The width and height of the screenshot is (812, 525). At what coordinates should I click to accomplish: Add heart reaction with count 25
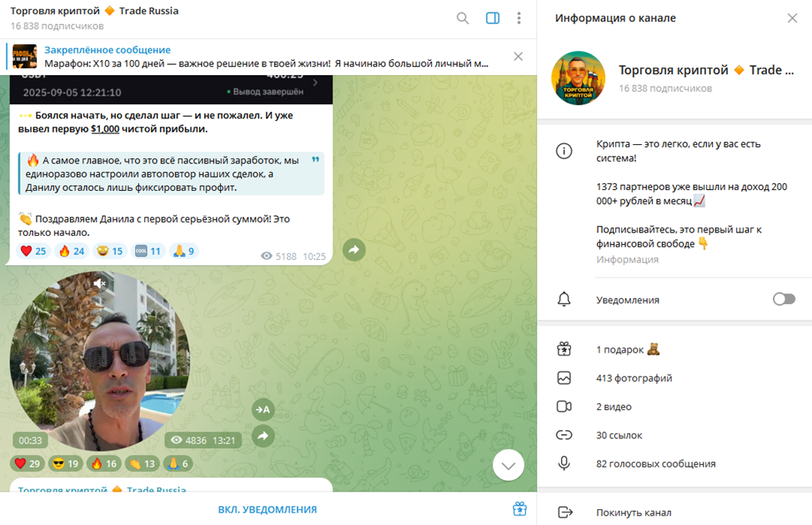pos(33,251)
